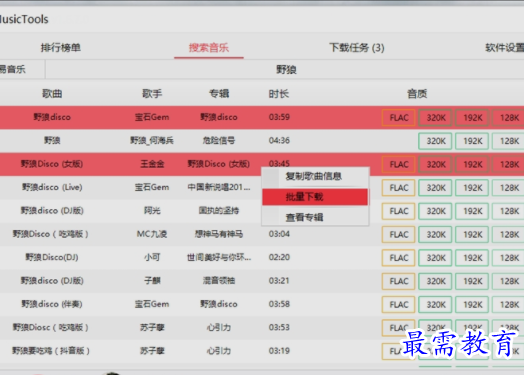Select the song title 野狼Disco(DJ)
This screenshot has height=375, width=524.
52,257
